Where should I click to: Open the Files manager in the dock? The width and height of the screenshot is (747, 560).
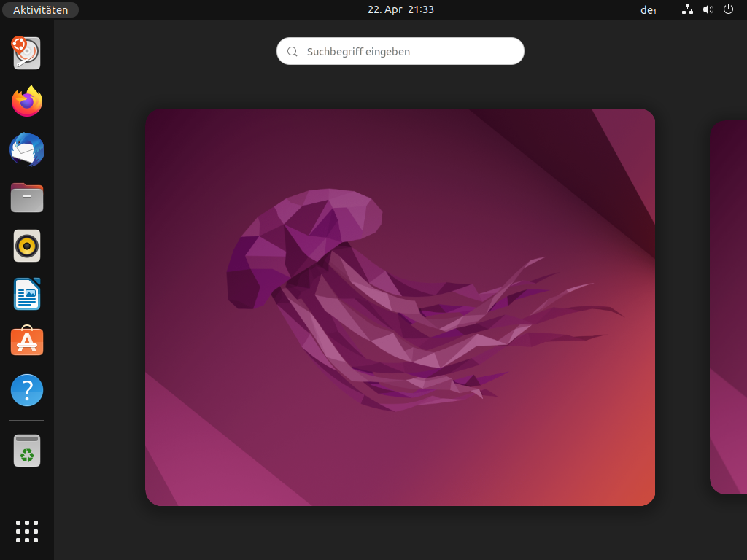(27, 198)
